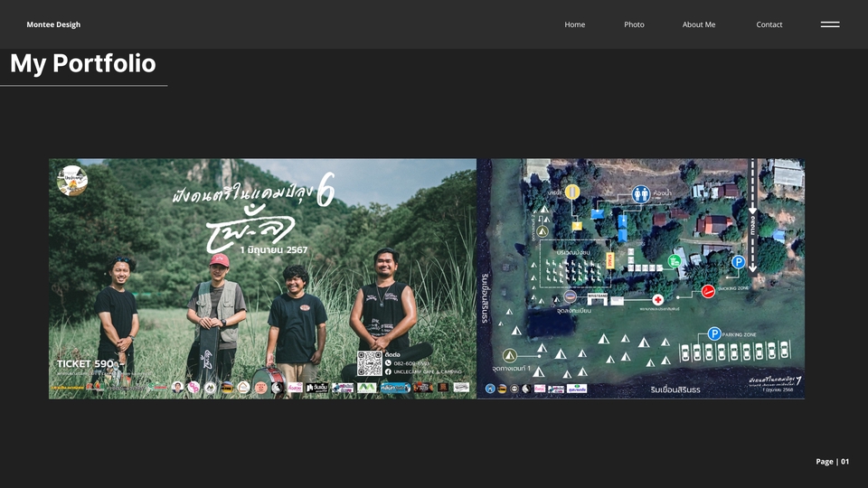
Task: Click the red cross first aid icon
Action: 658,299
